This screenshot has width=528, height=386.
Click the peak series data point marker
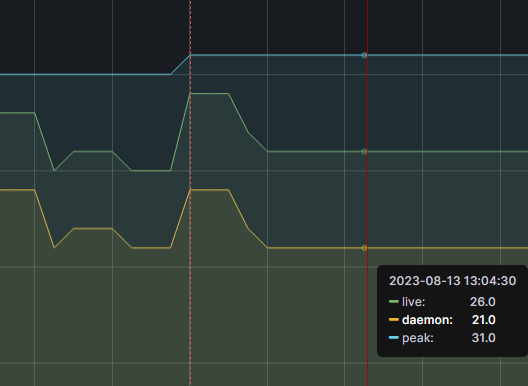point(364,55)
